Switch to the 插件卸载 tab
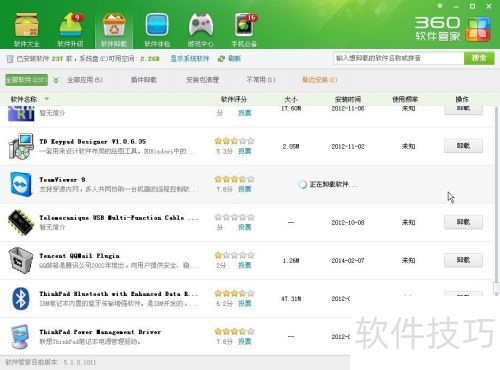Screen dimensions: 500x370 [144, 80]
